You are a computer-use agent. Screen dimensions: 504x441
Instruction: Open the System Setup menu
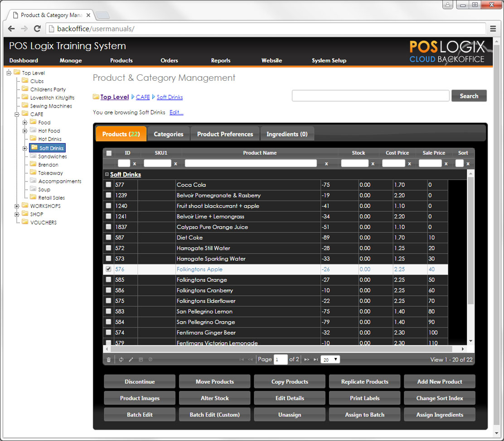pyautogui.click(x=329, y=60)
